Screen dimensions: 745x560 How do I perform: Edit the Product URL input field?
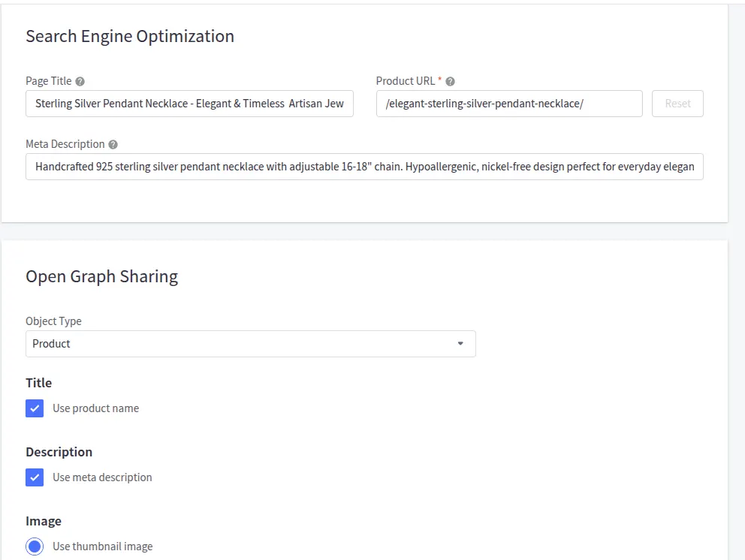tap(509, 104)
